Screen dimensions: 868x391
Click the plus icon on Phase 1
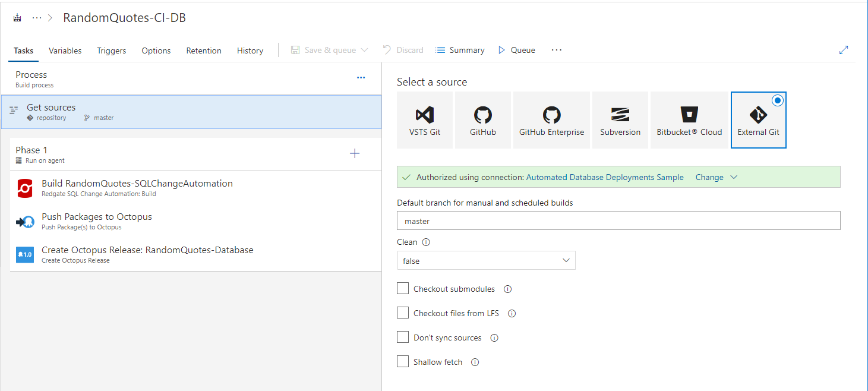pos(355,154)
